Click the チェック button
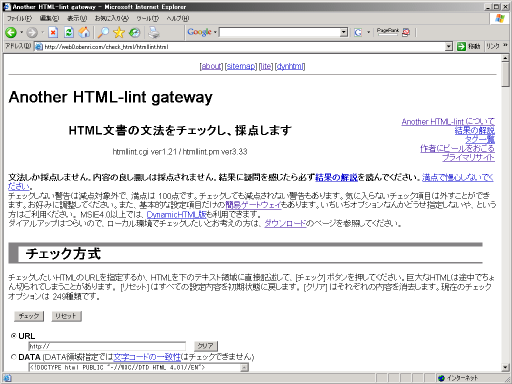 (29, 316)
